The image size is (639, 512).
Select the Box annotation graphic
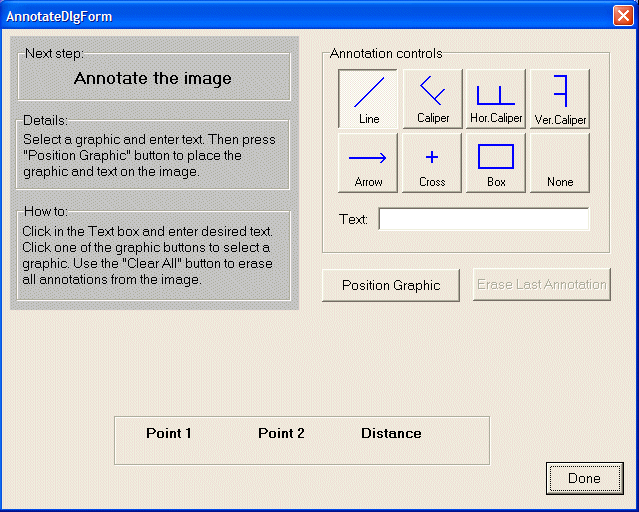point(496,162)
